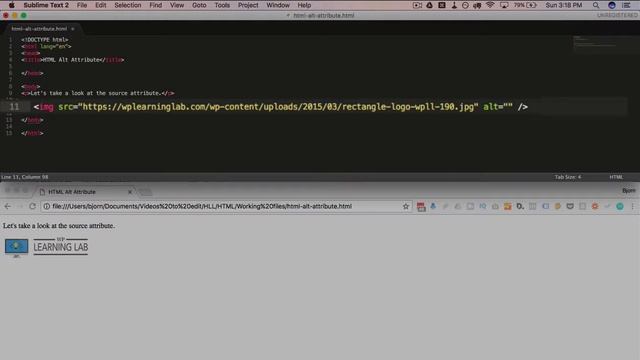Viewport: 640px width, 360px height.
Task: Open the Sublime Text 2 application menu
Action: tap(46, 5)
